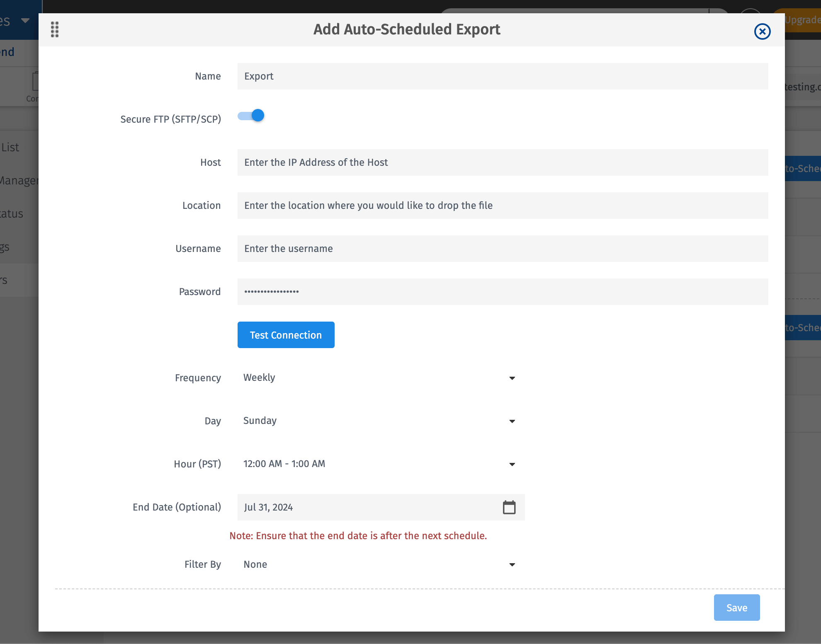Click the Hour dropdown arrow icon
The height and width of the screenshot is (644, 821).
pos(512,464)
